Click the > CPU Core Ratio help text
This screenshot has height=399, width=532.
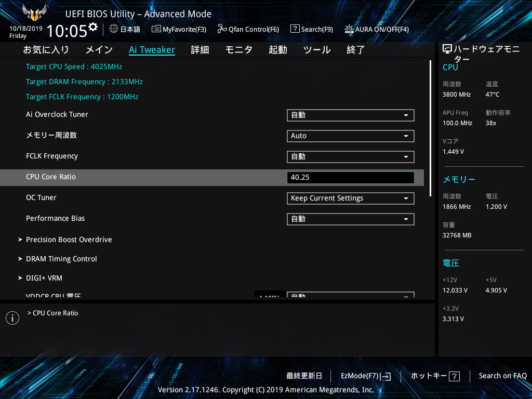point(52,313)
